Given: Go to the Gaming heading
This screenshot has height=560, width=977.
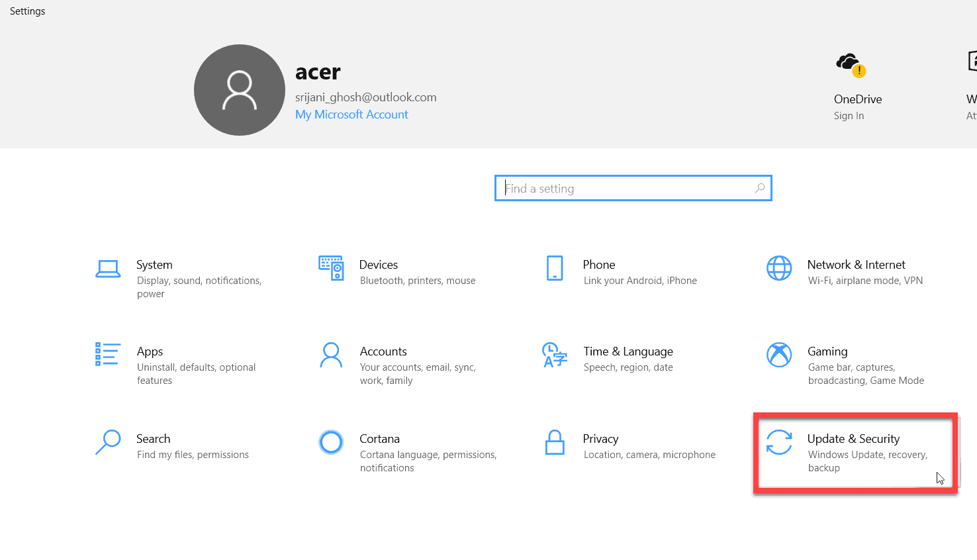Looking at the screenshot, I should click(827, 351).
